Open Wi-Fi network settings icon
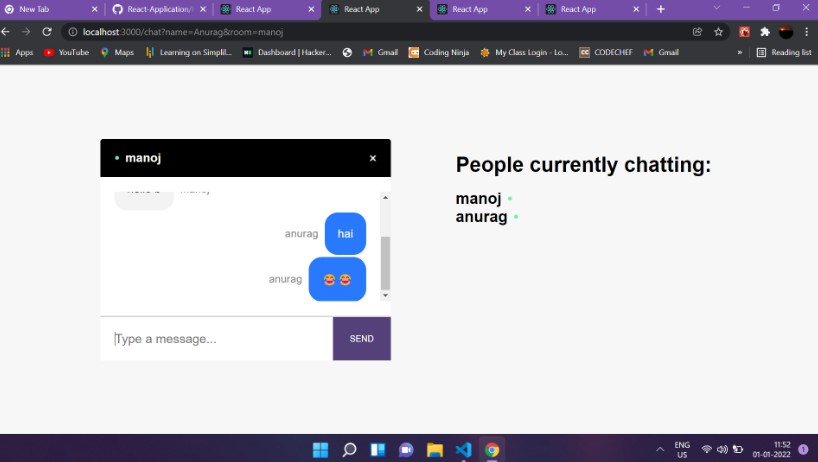The image size is (818, 462). (x=707, y=449)
